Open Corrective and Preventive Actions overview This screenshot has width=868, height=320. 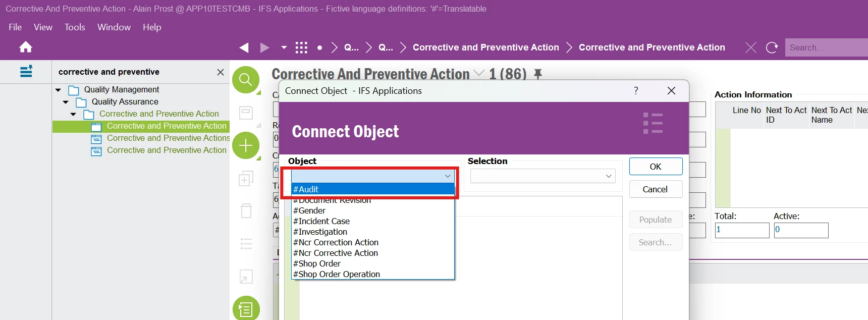click(x=168, y=138)
